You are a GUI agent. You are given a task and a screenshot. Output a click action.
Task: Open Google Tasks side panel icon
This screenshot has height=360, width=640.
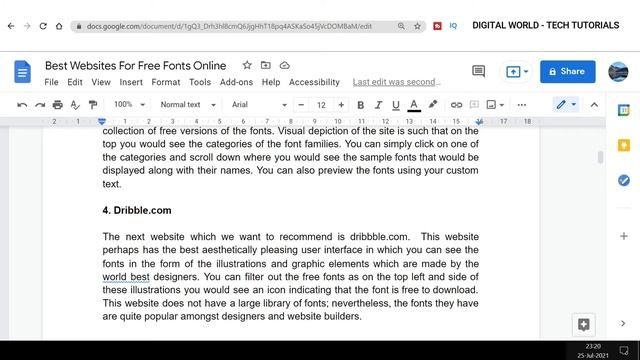(x=624, y=180)
